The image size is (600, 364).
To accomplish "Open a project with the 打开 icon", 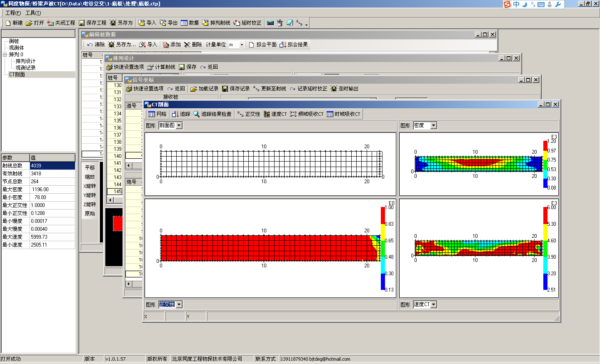I will coord(35,23).
